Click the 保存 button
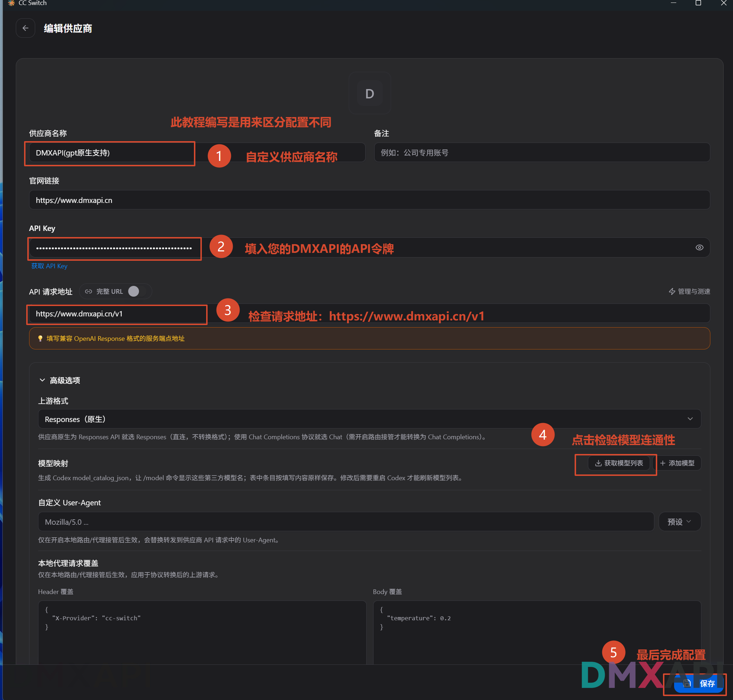This screenshot has width=733, height=700. [x=698, y=683]
